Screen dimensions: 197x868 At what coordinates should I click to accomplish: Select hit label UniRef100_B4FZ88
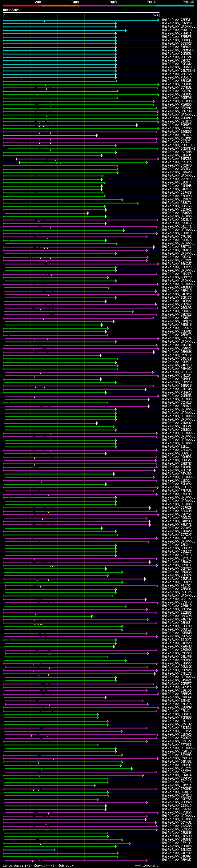click(177, 159)
